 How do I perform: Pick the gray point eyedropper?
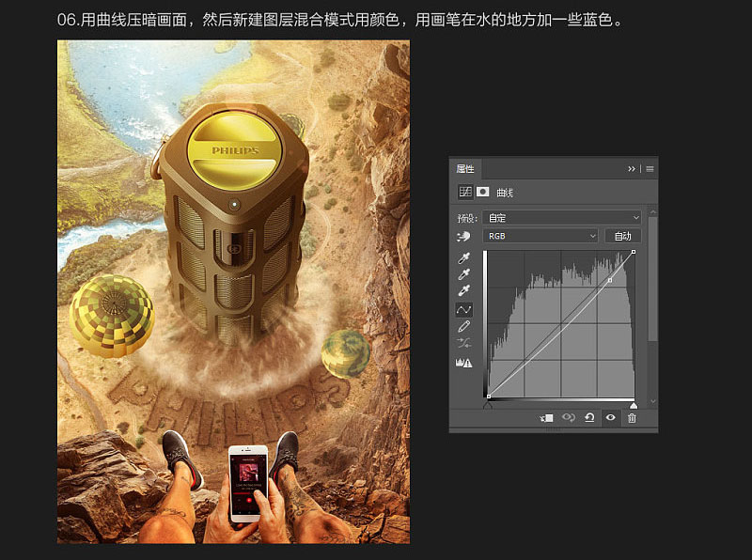point(463,274)
